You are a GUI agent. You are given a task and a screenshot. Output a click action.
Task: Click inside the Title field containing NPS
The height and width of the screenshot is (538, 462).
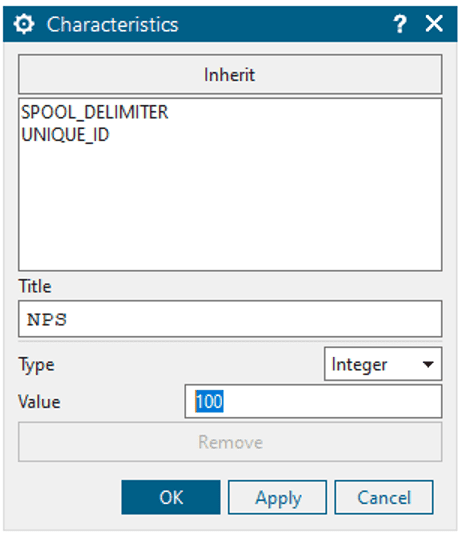tap(230, 319)
